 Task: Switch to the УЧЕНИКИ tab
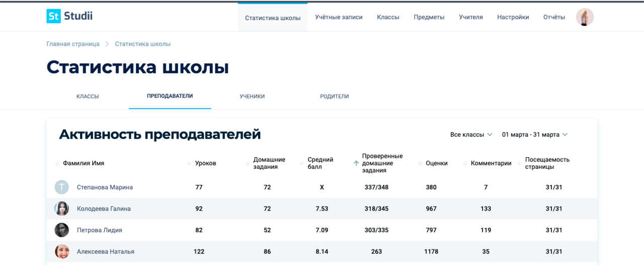coord(252,97)
